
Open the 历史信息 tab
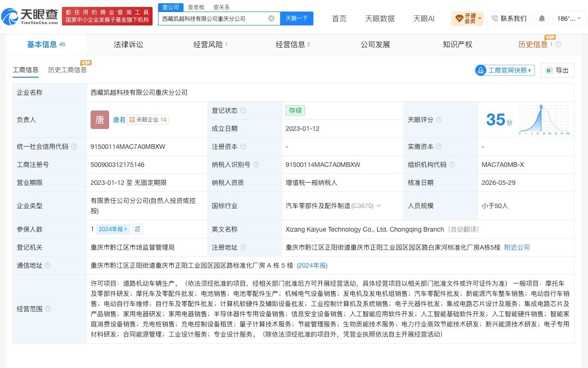pos(533,44)
